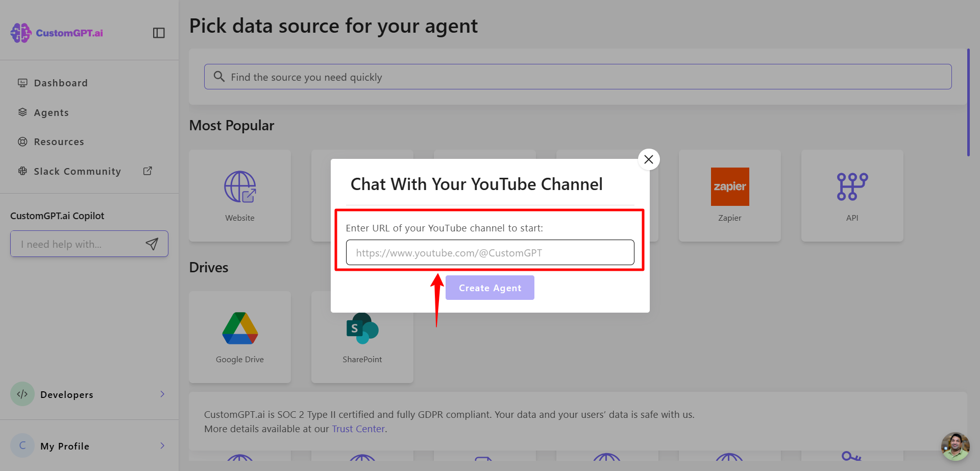Click the My Profile avatar icon
This screenshot has width=980, height=471.
[22, 445]
